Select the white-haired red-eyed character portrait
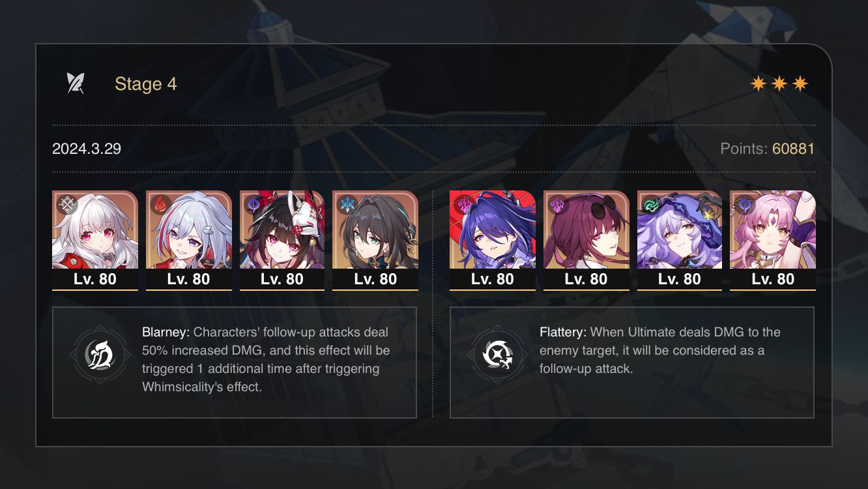Image resolution: width=868 pixels, height=489 pixels. point(95,230)
